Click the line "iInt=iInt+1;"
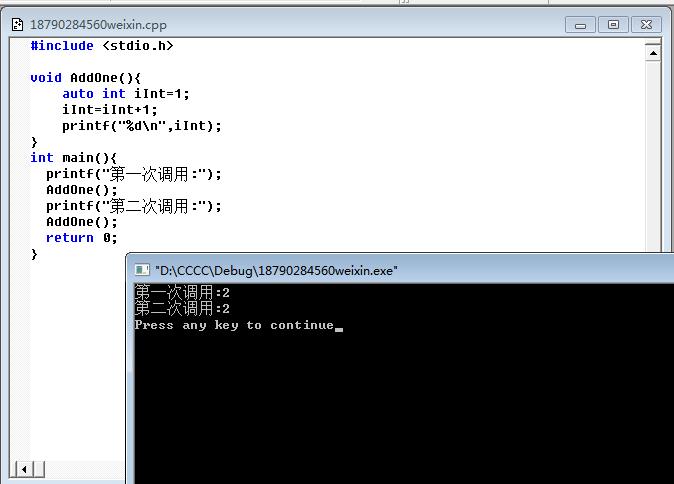Image resolution: width=674 pixels, height=484 pixels. pos(110,110)
